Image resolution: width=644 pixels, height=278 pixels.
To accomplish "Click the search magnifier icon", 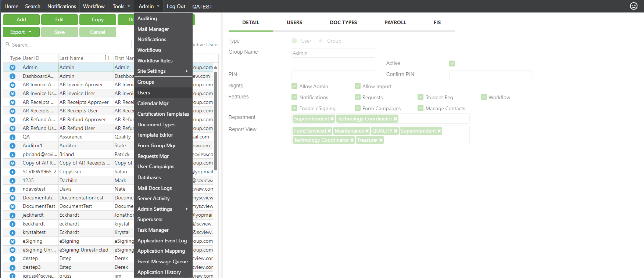I will tap(8, 44).
